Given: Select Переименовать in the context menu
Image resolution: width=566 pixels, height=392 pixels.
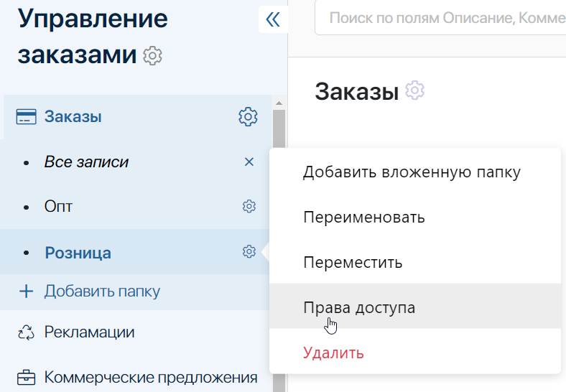Looking at the screenshot, I should [415, 218].
